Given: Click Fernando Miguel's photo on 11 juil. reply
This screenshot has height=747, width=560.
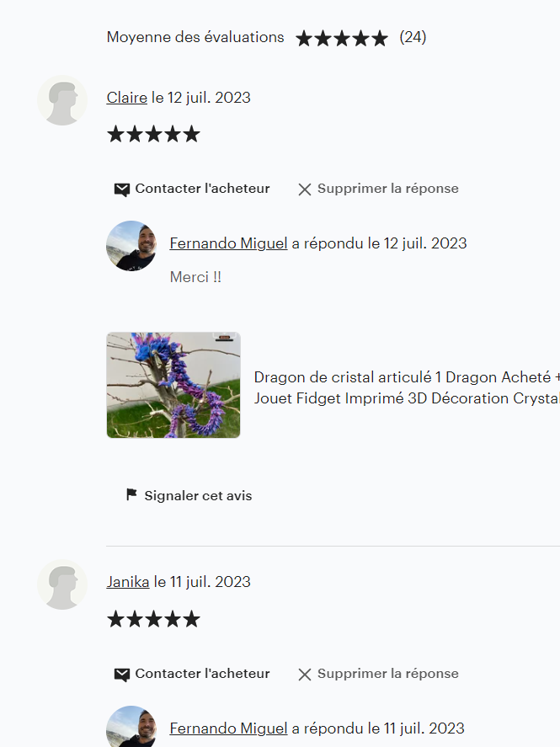Looking at the screenshot, I should coord(131,726).
